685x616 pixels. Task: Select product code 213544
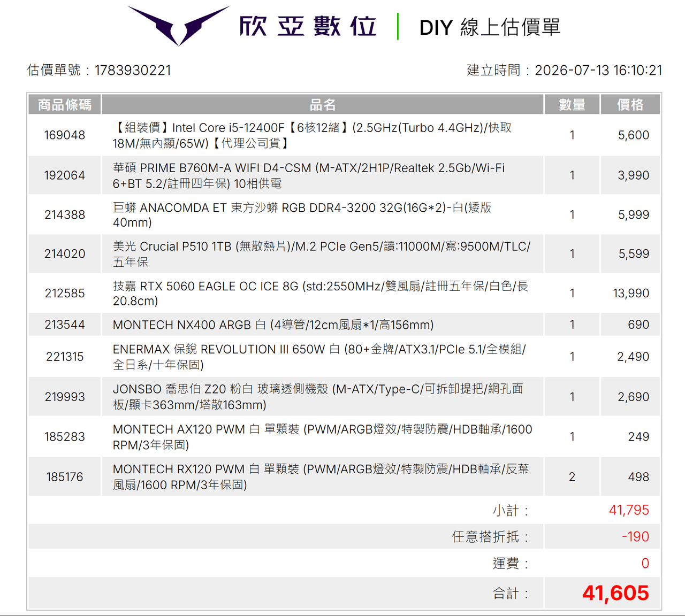coord(65,325)
